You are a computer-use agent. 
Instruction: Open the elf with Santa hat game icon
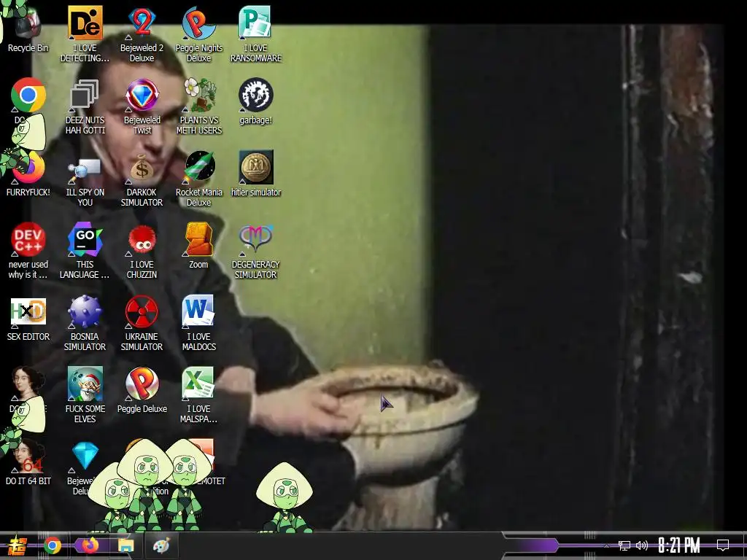click(x=85, y=384)
